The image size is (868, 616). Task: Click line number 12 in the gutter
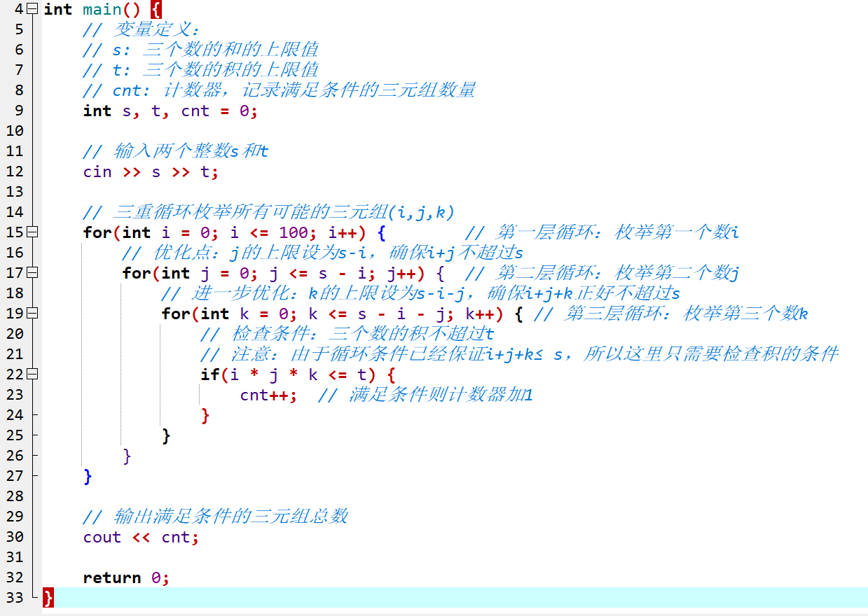point(14,171)
